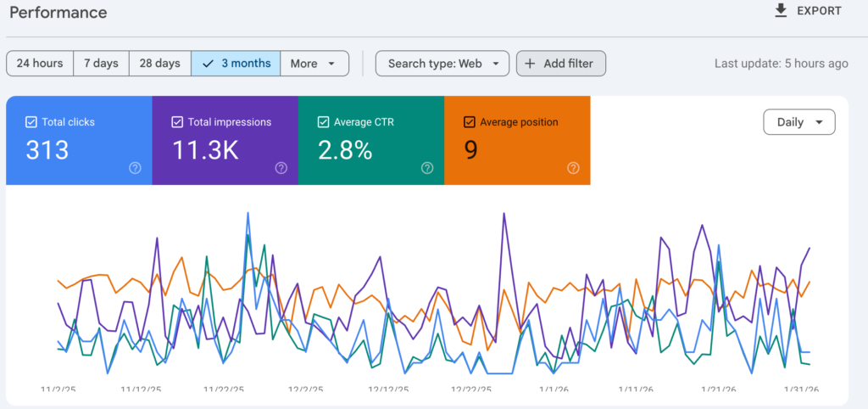Toggle the Total clicks checkbox
This screenshot has width=868, height=409.
(x=31, y=122)
